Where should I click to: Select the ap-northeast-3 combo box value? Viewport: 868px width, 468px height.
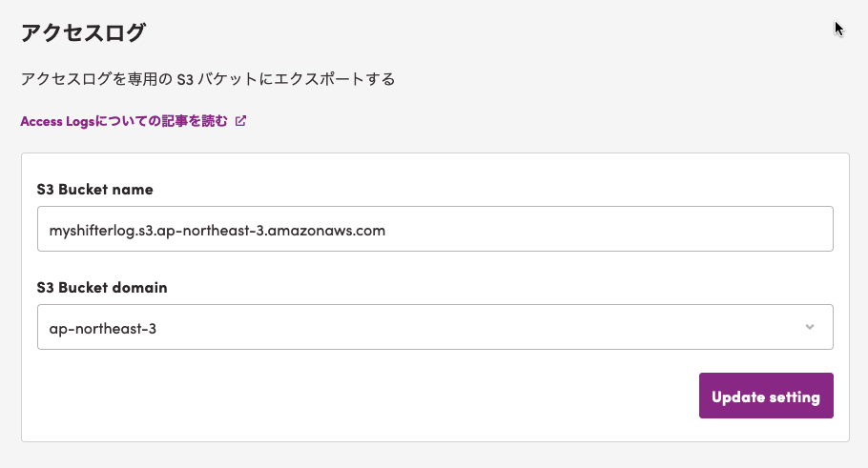103,329
